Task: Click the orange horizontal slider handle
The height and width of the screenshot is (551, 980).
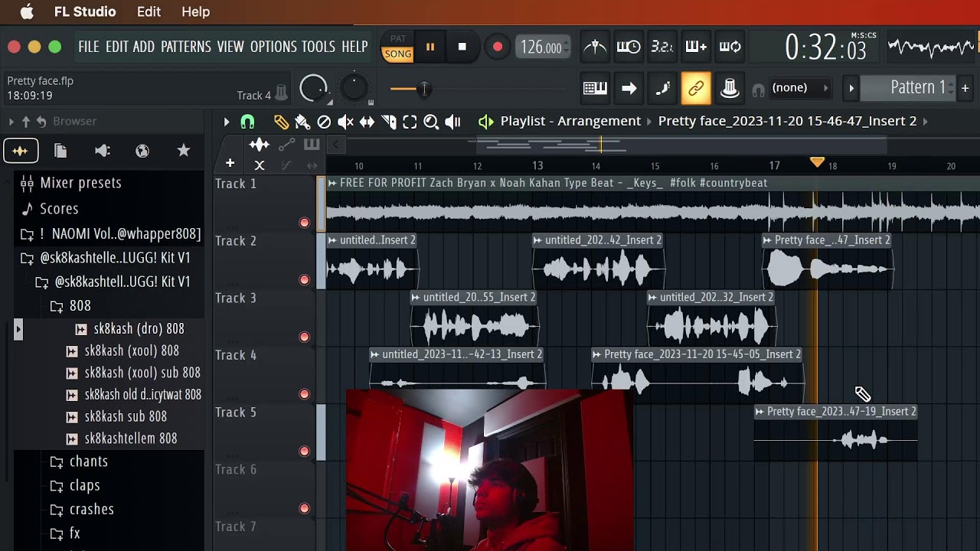Action: 423,90
